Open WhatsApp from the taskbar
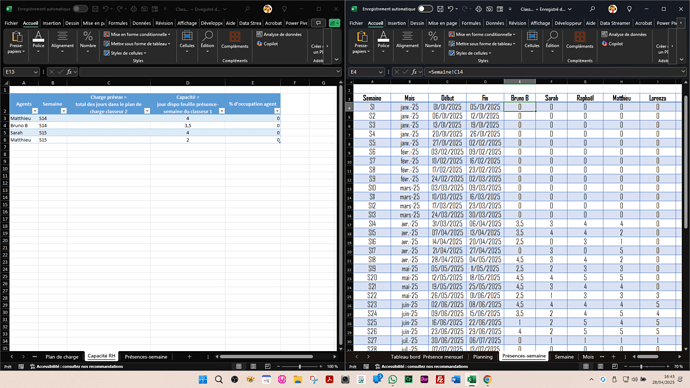690x388 pixels. click(393, 379)
